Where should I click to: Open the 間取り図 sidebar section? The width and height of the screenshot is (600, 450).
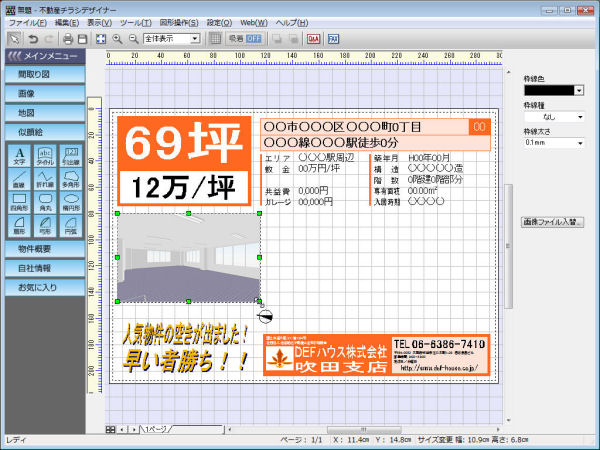coord(45,75)
